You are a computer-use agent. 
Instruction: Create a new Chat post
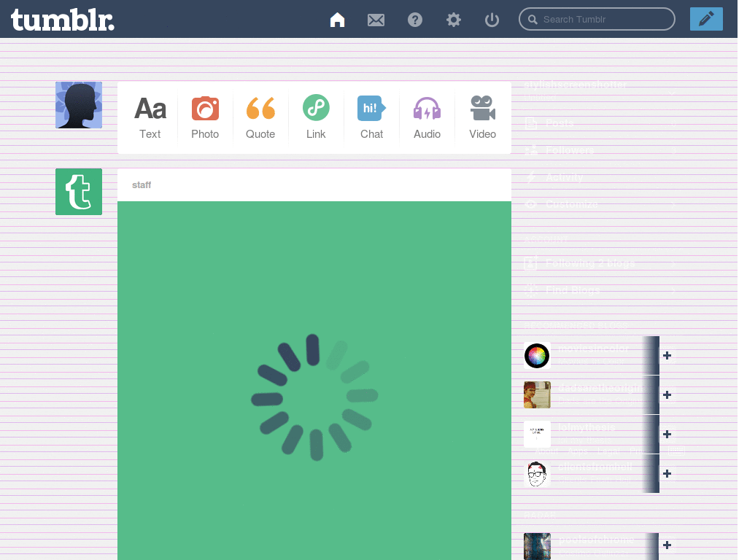click(371, 117)
